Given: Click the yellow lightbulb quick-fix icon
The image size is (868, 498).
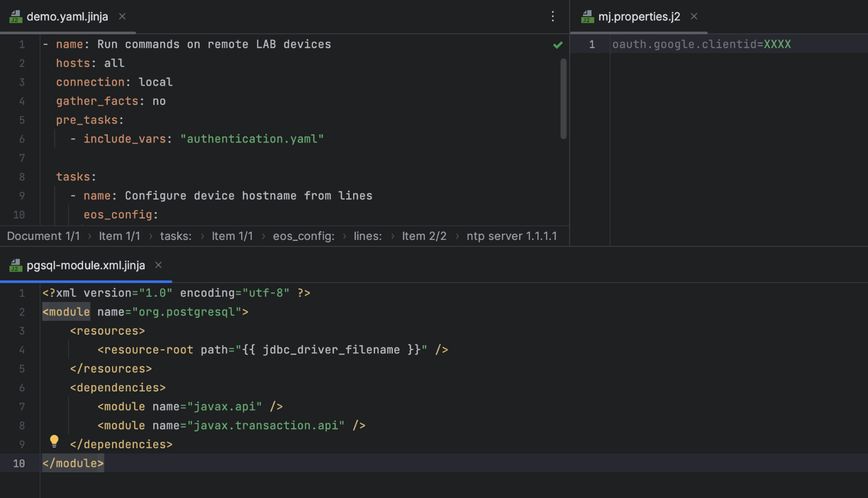Looking at the screenshot, I should coord(54,441).
